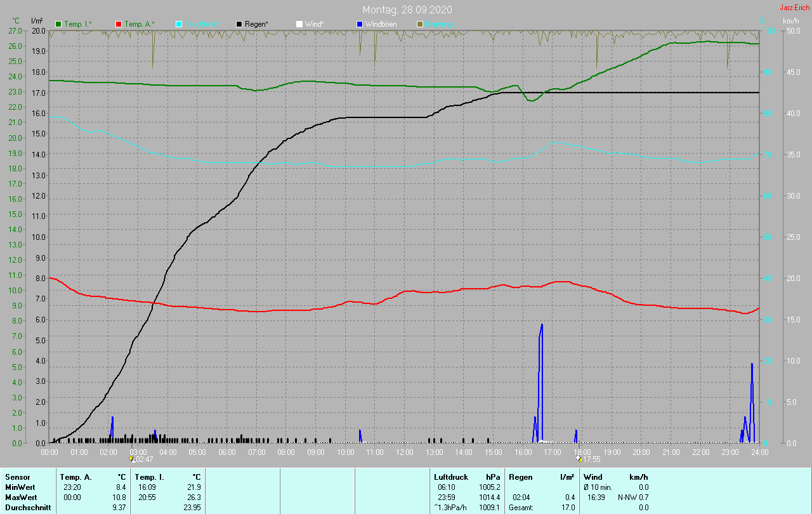Click the '06:00' label on the time axis

pos(227,452)
